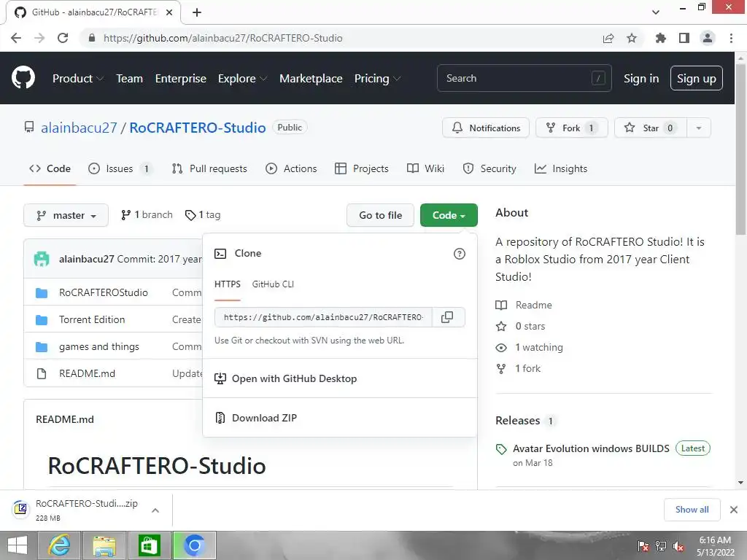Open the Chrome profile avatar
Viewport: 747px width, 560px height.
point(708,38)
